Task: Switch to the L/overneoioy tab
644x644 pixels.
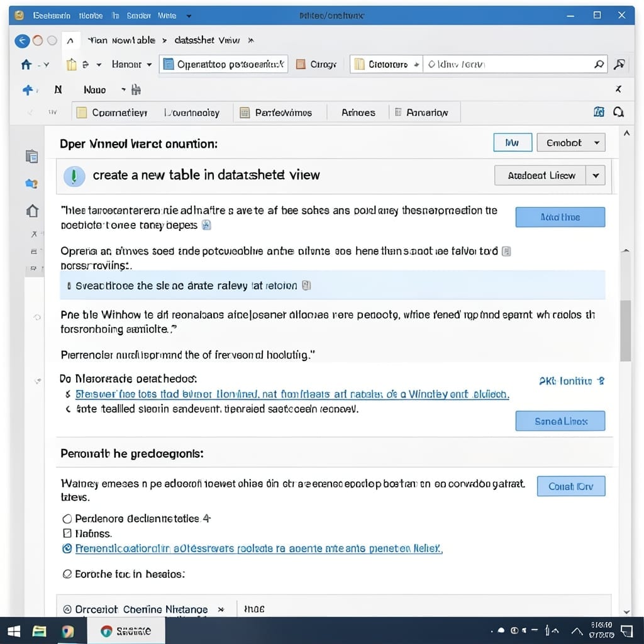Action: pos(192,113)
